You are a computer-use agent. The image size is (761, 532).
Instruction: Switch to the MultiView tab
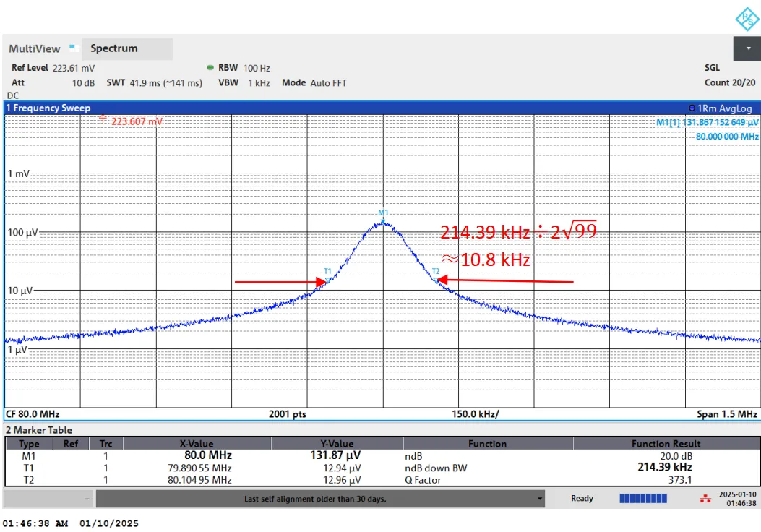point(35,48)
